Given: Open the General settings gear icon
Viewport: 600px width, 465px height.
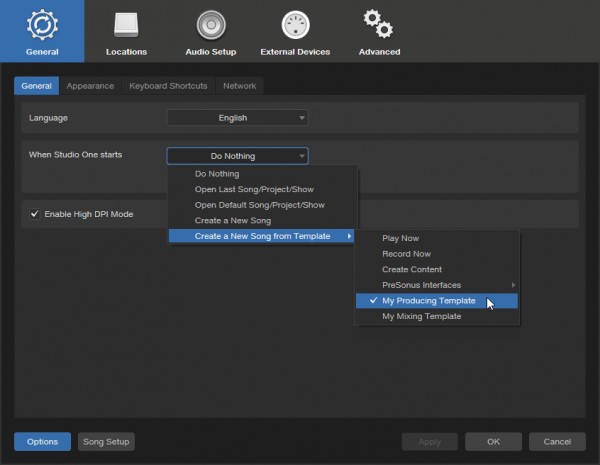Looking at the screenshot, I should point(42,25).
